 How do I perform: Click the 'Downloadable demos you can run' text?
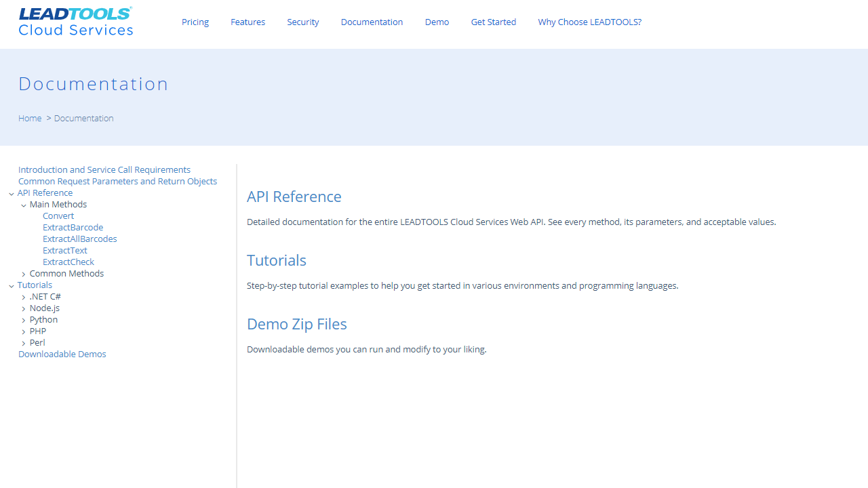(367, 349)
